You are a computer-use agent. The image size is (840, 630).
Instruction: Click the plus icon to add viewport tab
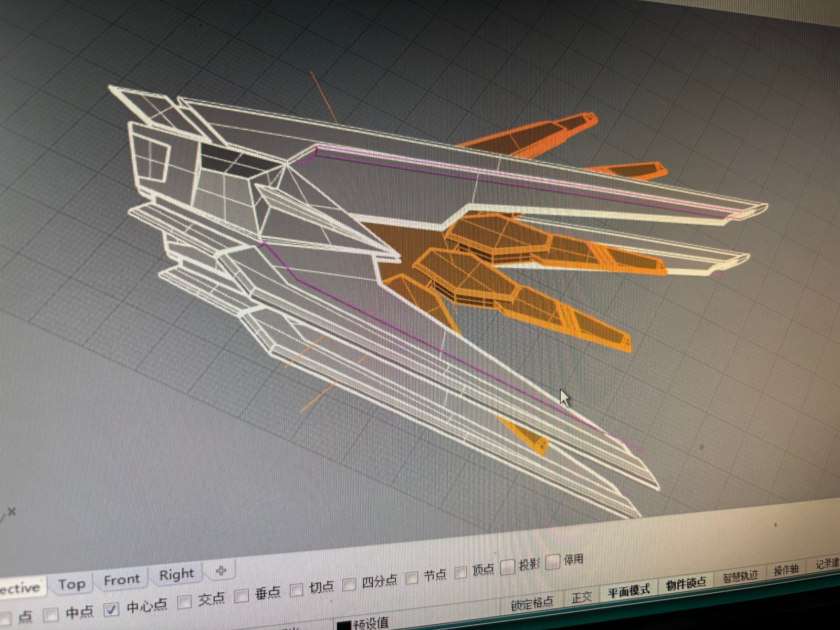point(221,571)
